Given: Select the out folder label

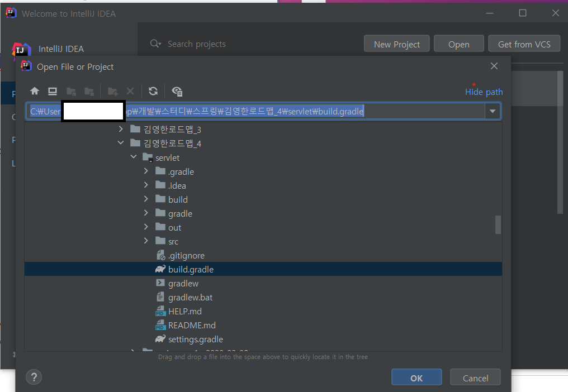Looking at the screenshot, I should pos(174,227).
